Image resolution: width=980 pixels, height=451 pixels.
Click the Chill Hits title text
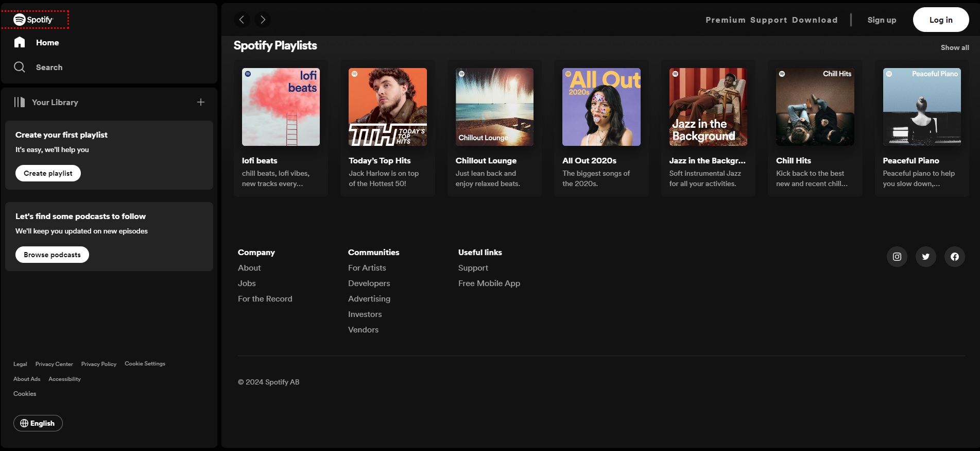click(x=794, y=161)
